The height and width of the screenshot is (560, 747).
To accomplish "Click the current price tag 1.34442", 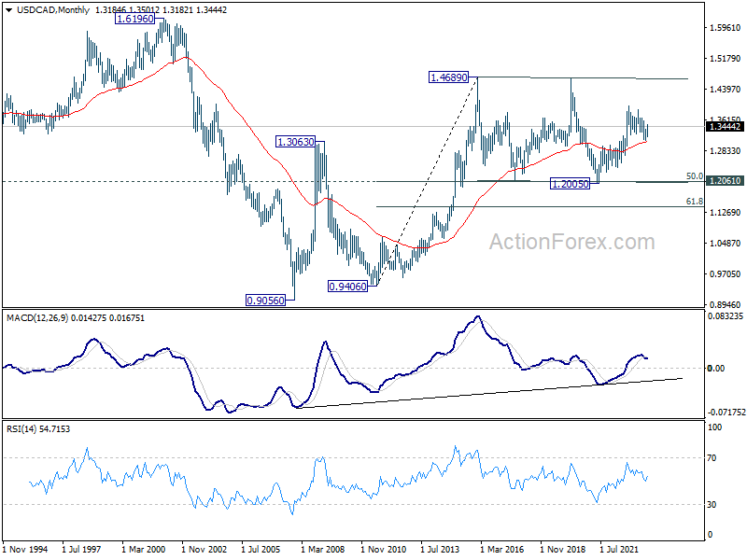I will (x=726, y=127).
